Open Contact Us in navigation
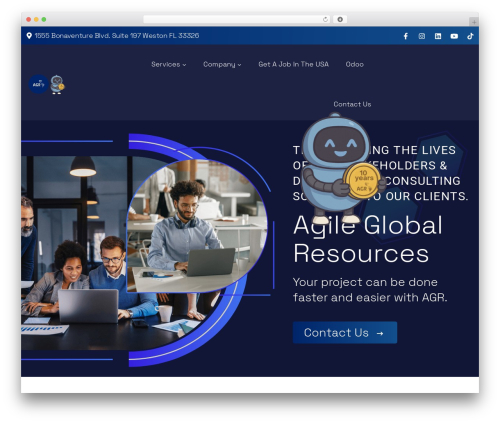The height and width of the screenshot is (423, 500). coord(352,104)
